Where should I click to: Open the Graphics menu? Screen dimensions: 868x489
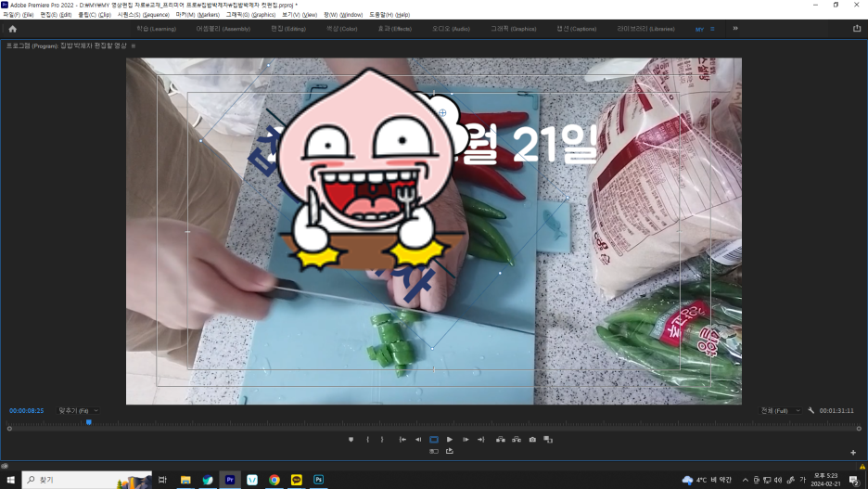tap(250, 15)
